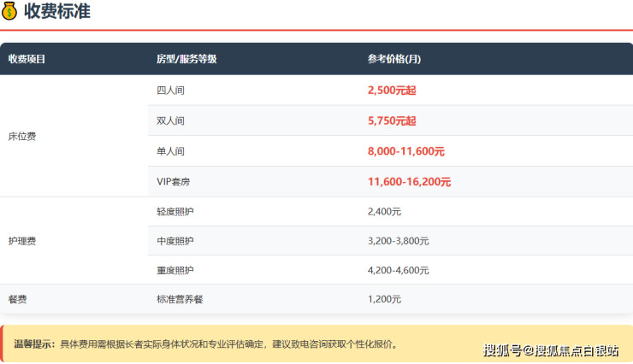This screenshot has height=364, width=633.
Task: Select the 护理费 category cell
Action: tap(22, 241)
